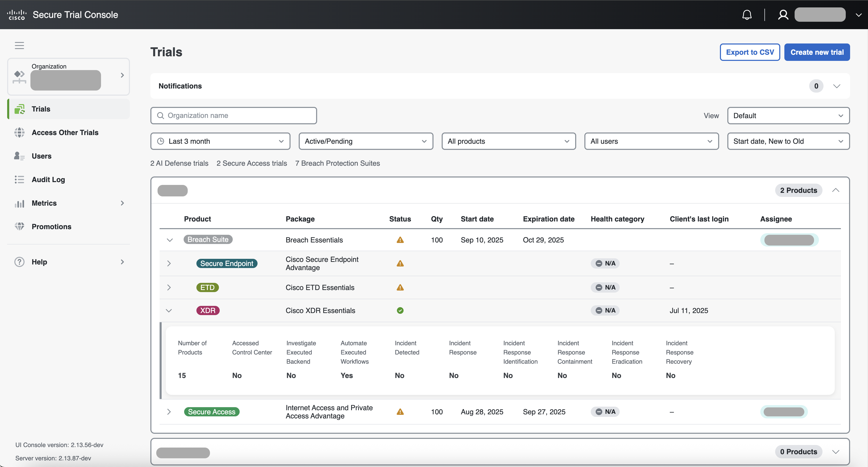
Task: Click the Users sidebar icon
Action: (19, 156)
